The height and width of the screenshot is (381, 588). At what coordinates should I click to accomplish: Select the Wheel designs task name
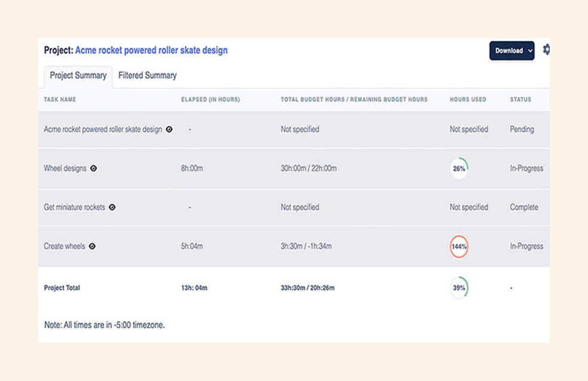point(65,169)
